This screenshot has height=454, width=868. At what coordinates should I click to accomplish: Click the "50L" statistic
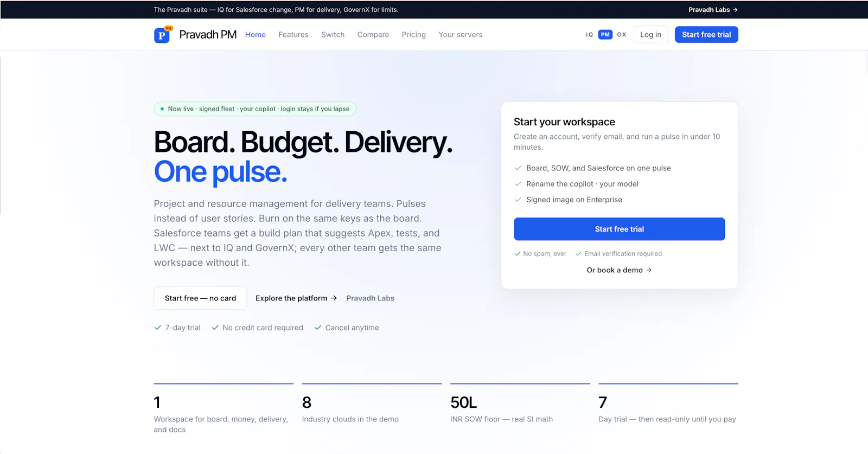464,402
